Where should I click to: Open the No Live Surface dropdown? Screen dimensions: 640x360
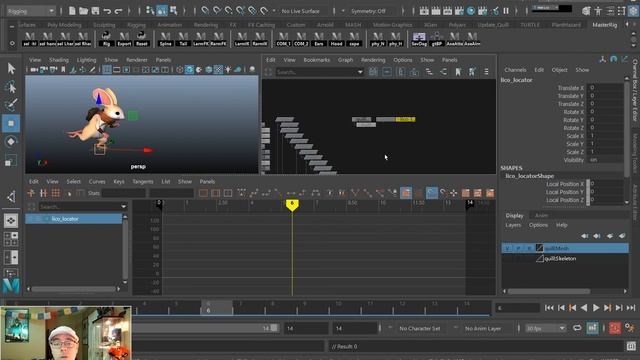point(300,11)
